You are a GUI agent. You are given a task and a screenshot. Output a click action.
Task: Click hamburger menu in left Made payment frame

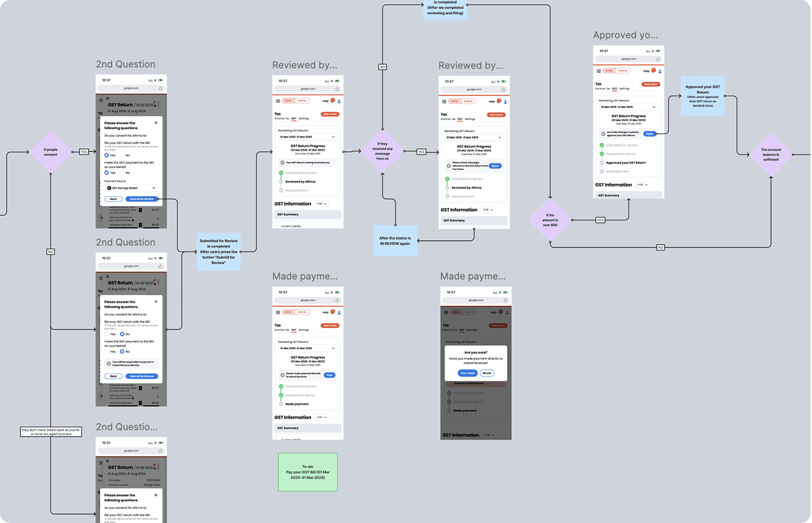(278, 312)
